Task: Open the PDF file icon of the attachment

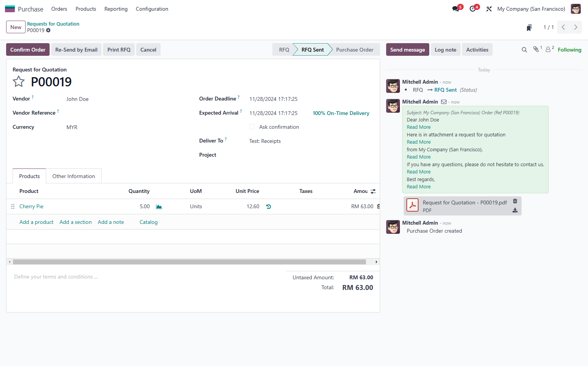Action: pyautogui.click(x=412, y=205)
